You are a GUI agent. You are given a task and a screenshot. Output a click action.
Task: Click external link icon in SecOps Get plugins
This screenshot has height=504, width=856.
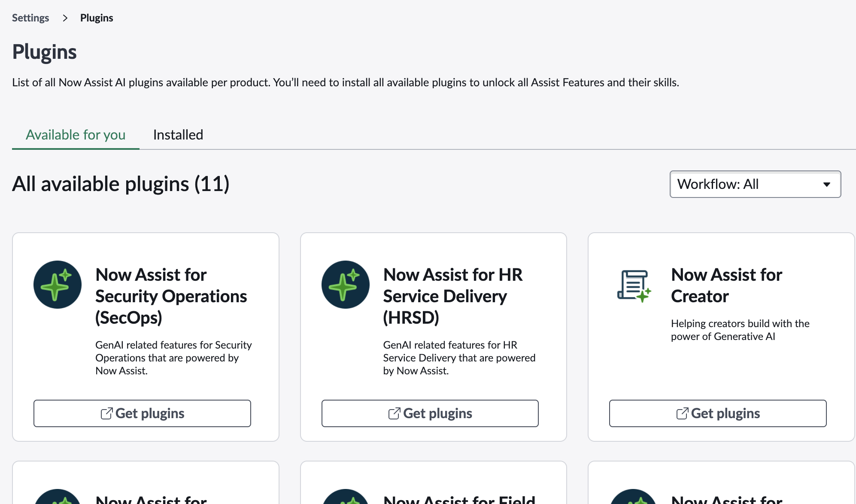(x=106, y=413)
